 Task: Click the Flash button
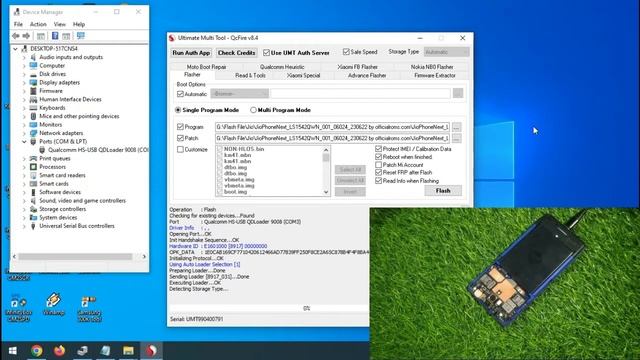coord(443,191)
